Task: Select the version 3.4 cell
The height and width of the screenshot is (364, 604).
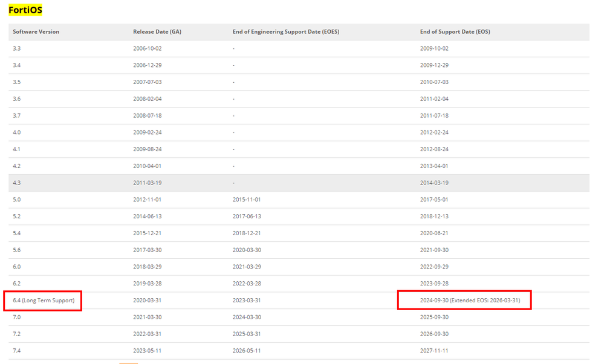Action: pos(16,65)
